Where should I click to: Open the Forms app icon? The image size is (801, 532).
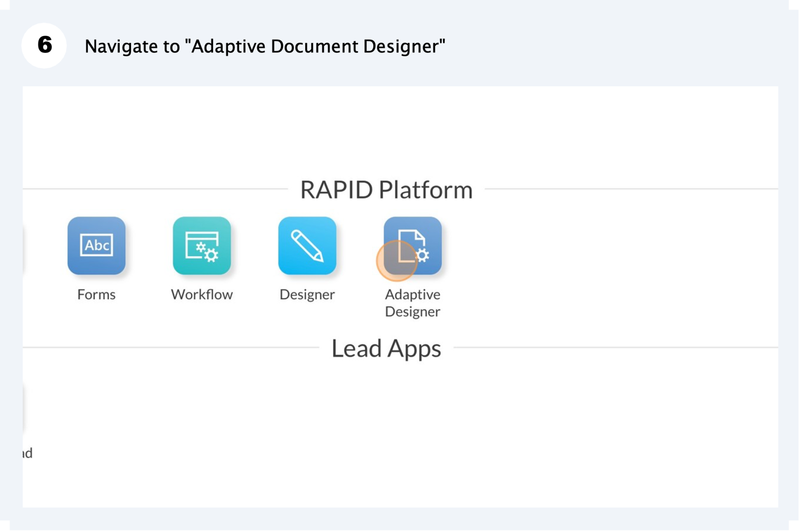[x=96, y=246]
